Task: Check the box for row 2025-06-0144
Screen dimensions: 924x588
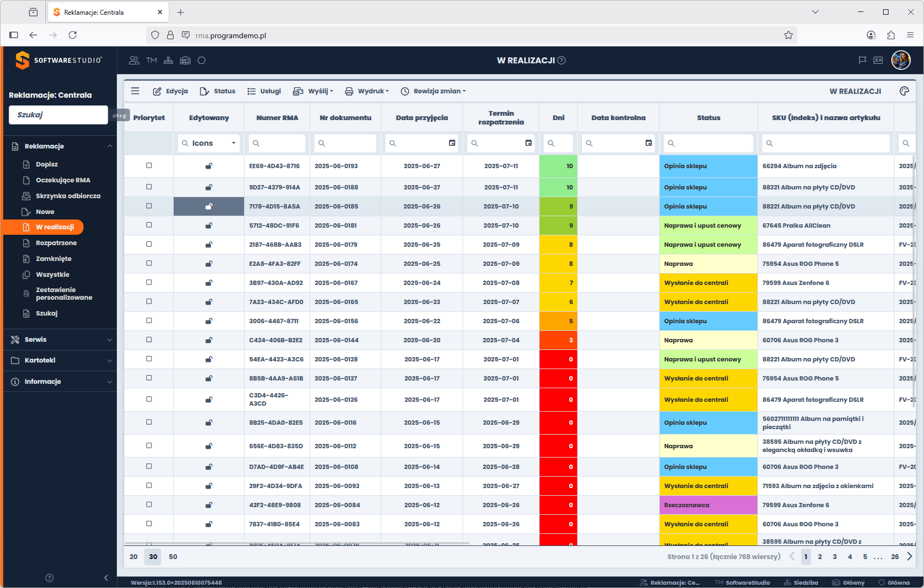Action: [149, 340]
